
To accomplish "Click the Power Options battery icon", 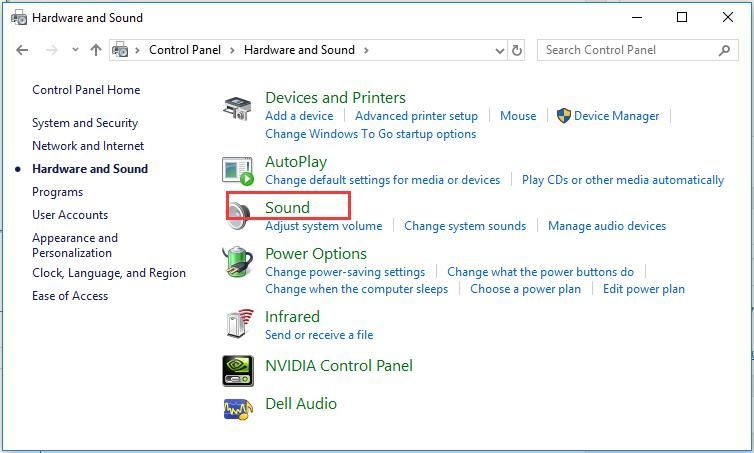I will point(237,262).
